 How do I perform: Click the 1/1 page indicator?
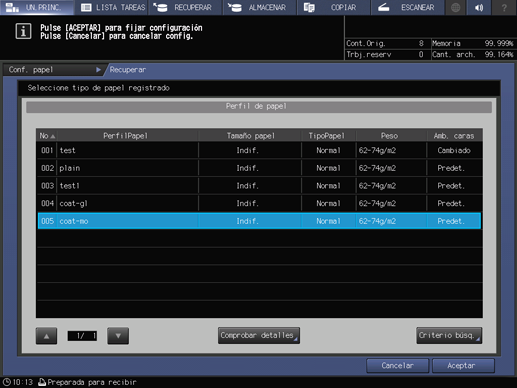[x=82, y=336]
